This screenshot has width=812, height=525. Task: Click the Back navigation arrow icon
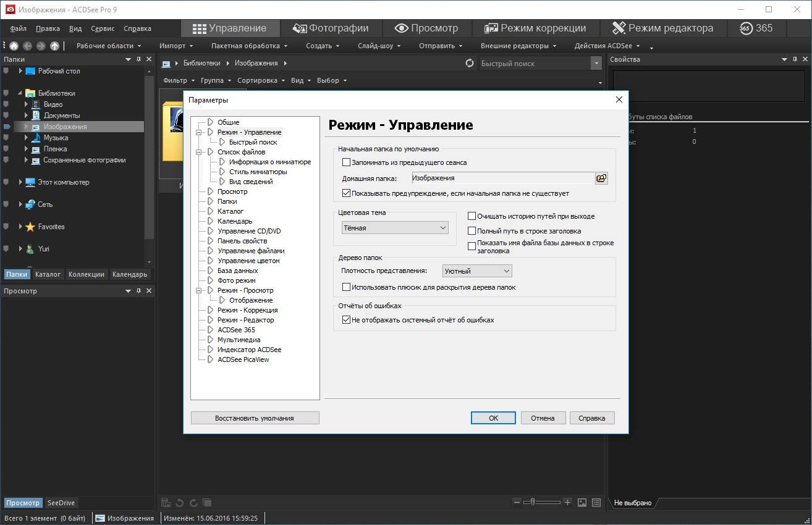pos(27,46)
